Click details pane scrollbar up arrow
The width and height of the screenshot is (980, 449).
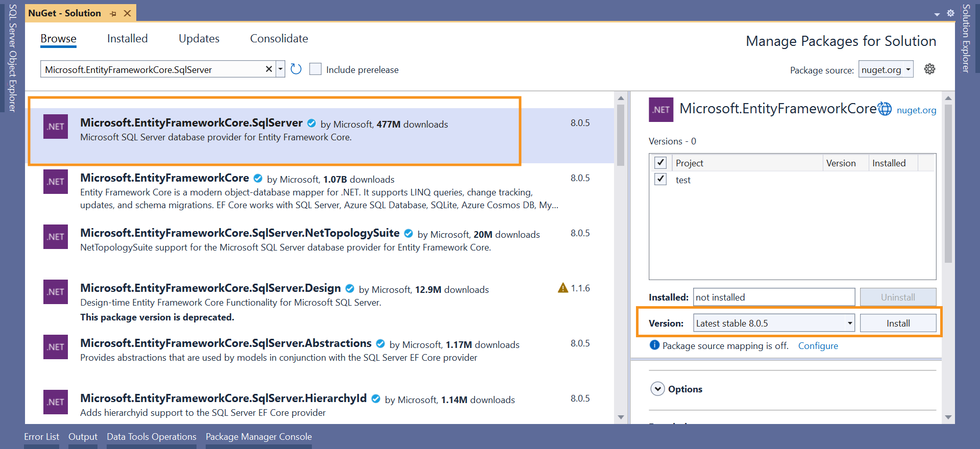[x=948, y=98]
